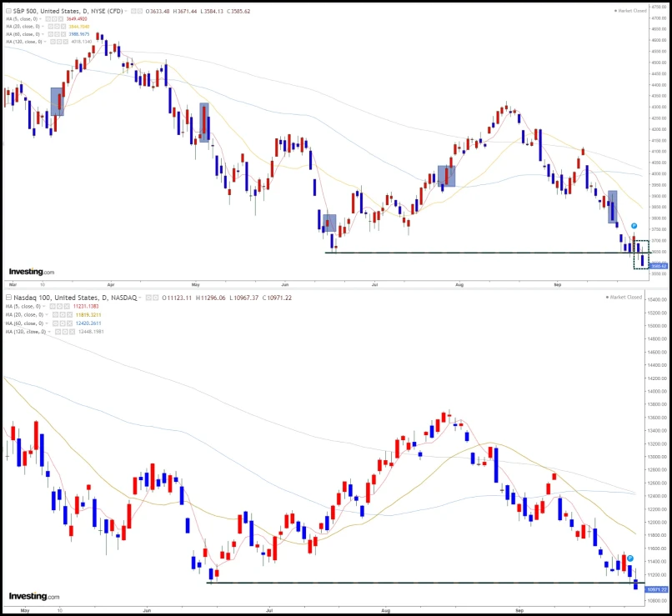The height and width of the screenshot is (616, 672).
Task: Open settings for MA (60) on Nasdaq 100 chart
Action: pos(63,323)
